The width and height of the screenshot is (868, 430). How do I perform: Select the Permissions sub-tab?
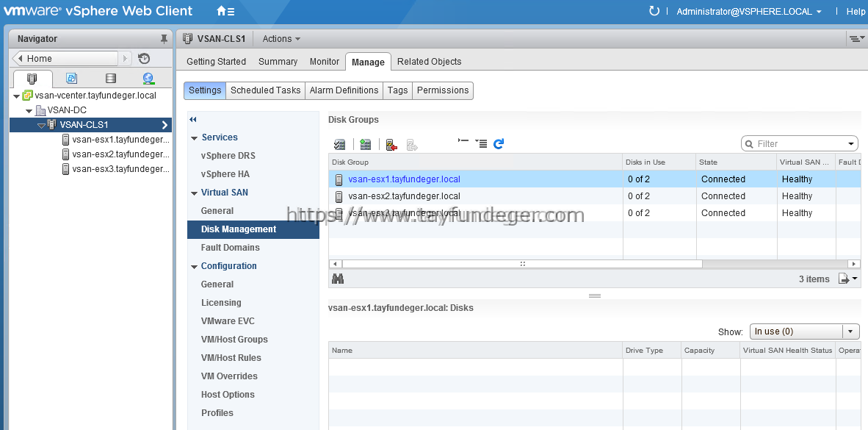443,90
